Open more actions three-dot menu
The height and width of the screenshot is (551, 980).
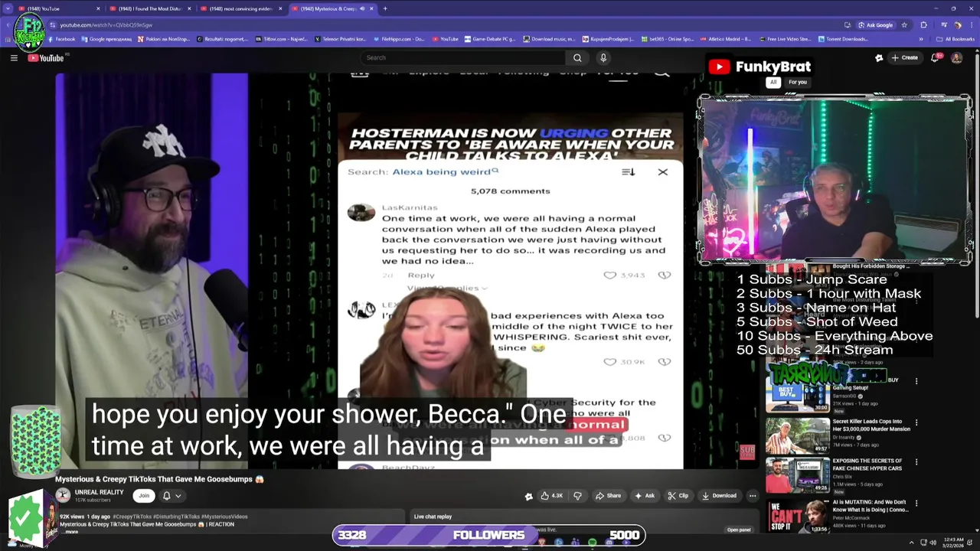coord(753,495)
